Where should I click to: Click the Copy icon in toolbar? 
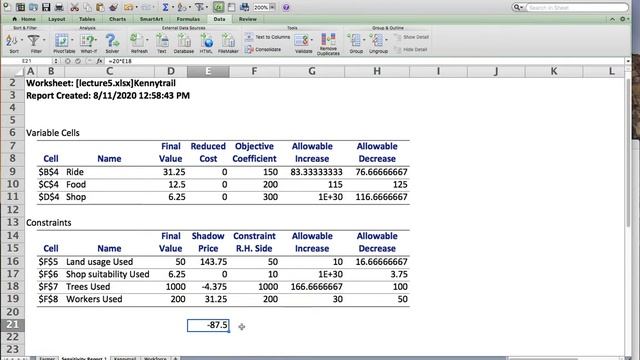[x=87, y=7]
